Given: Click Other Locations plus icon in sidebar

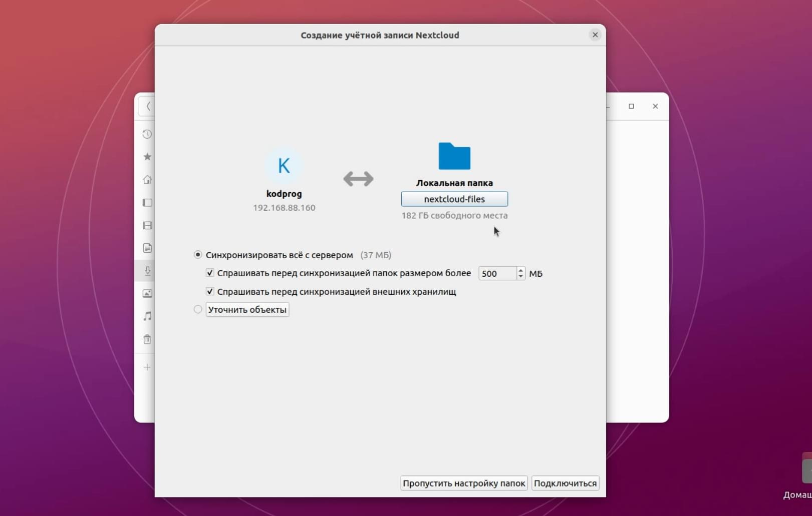Looking at the screenshot, I should (x=147, y=367).
